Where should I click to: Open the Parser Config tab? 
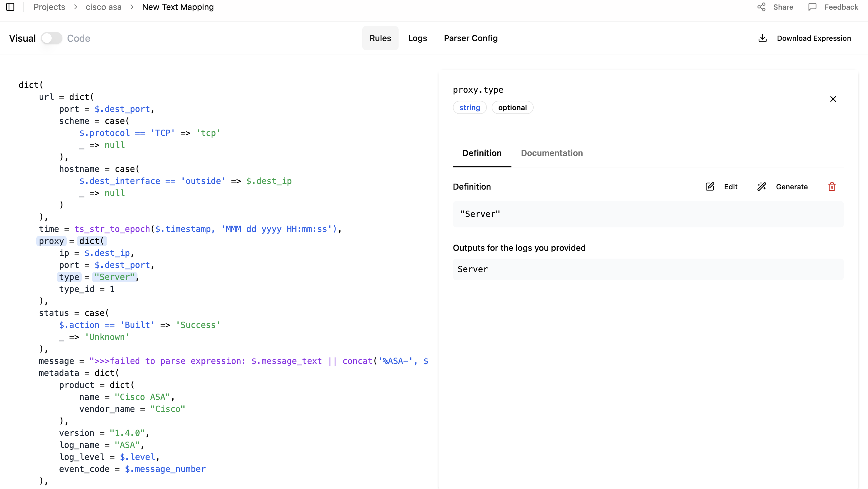[x=470, y=38]
